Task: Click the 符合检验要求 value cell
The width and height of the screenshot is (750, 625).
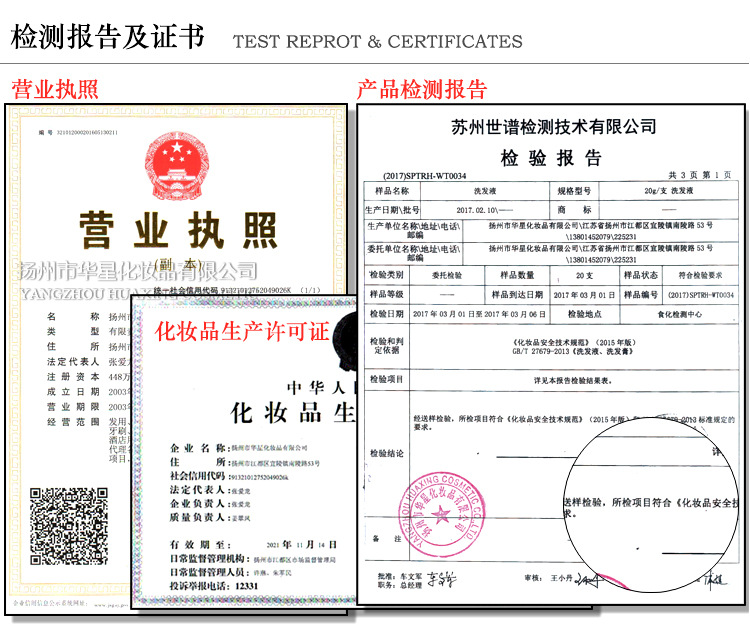Action: [700, 275]
